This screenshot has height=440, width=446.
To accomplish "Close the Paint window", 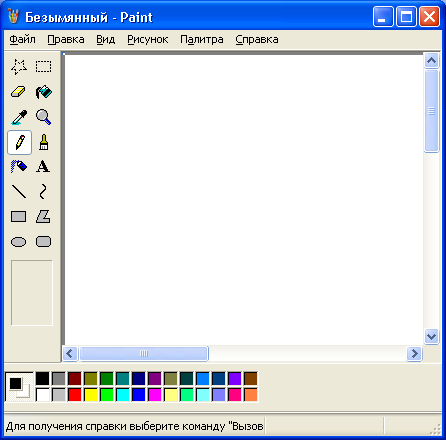I will coord(429,16).
